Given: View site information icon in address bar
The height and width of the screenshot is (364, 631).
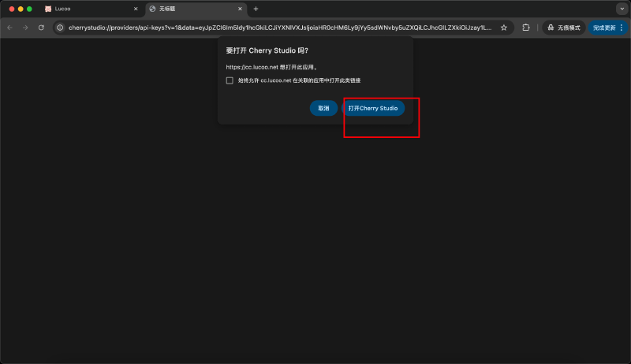Looking at the screenshot, I should tap(60, 28).
